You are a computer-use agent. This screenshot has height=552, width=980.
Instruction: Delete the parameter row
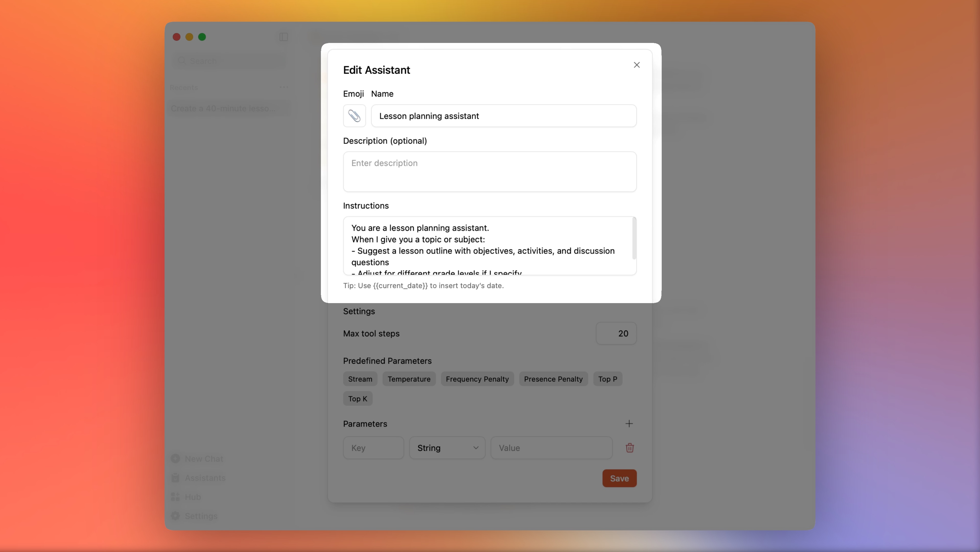tap(630, 448)
